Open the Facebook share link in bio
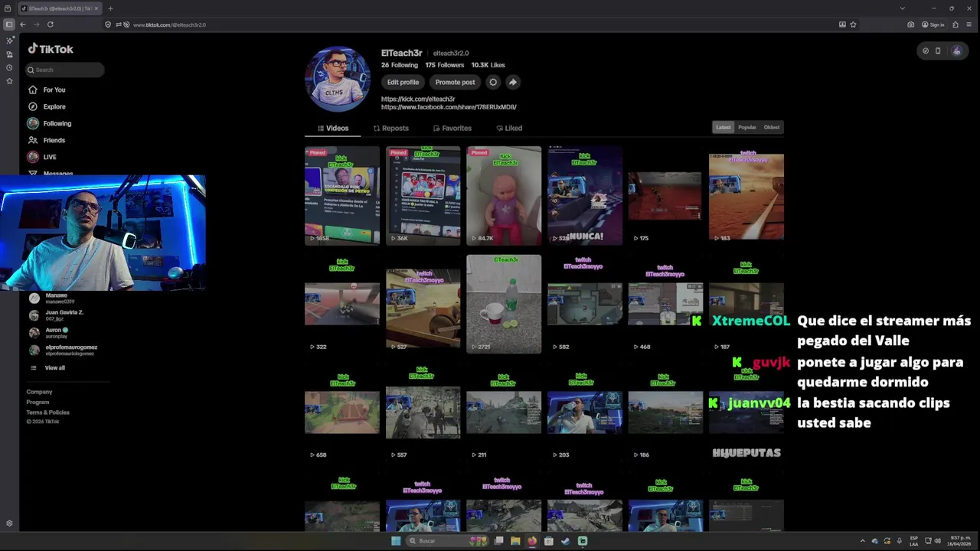This screenshot has width=980, height=551. 449,107
